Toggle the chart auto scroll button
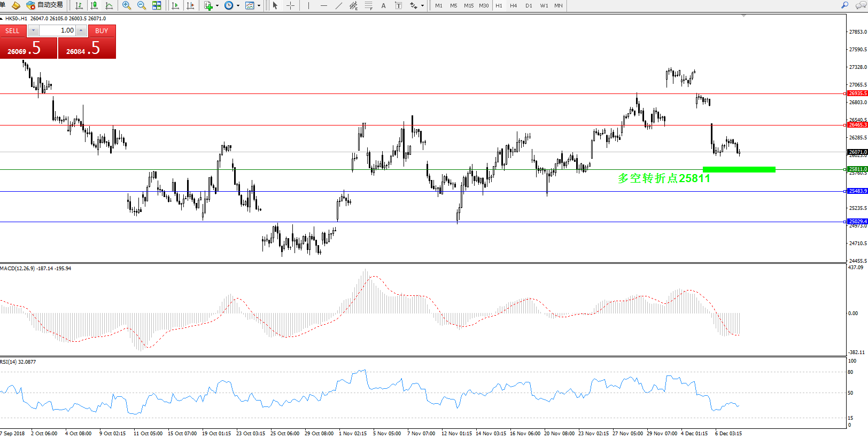Image resolution: width=868 pixels, height=439 pixels. point(175,5)
